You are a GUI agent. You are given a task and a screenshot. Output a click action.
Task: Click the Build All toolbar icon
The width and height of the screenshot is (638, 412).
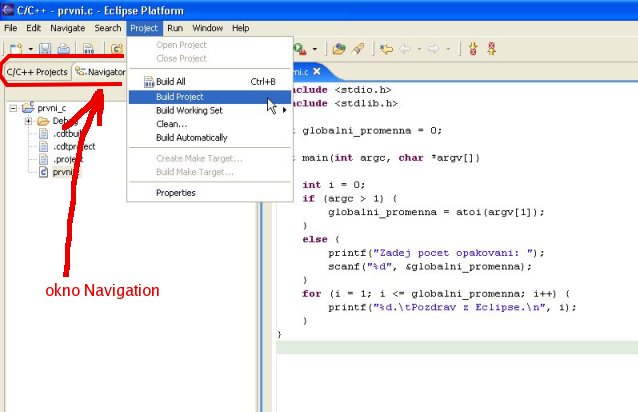coord(88,49)
